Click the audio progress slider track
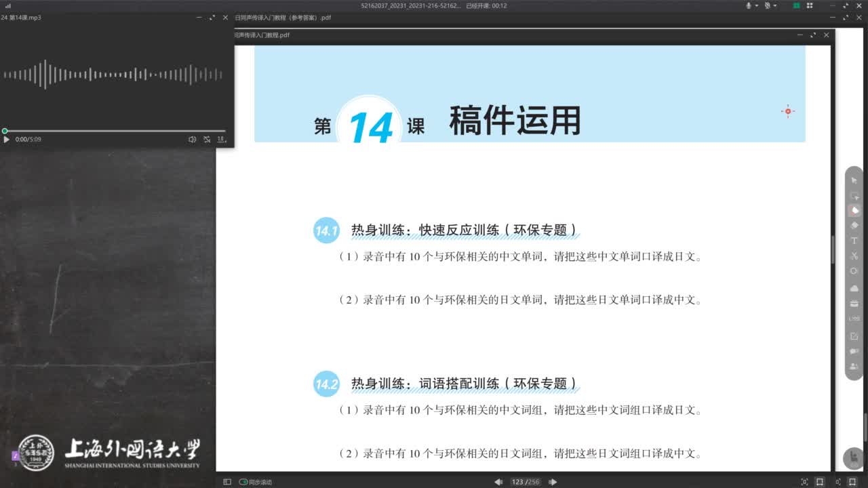Viewport: 868px width, 488px height. [115, 131]
